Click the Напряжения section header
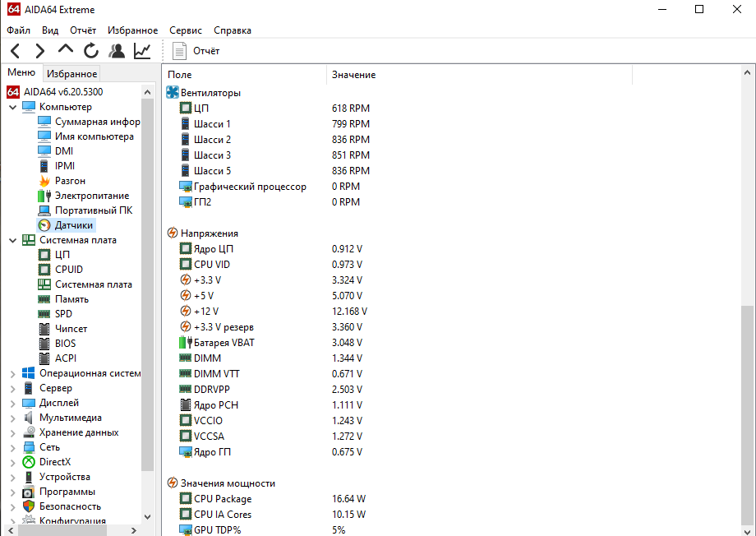The width and height of the screenshot is (756, 536). pos(210,233)
